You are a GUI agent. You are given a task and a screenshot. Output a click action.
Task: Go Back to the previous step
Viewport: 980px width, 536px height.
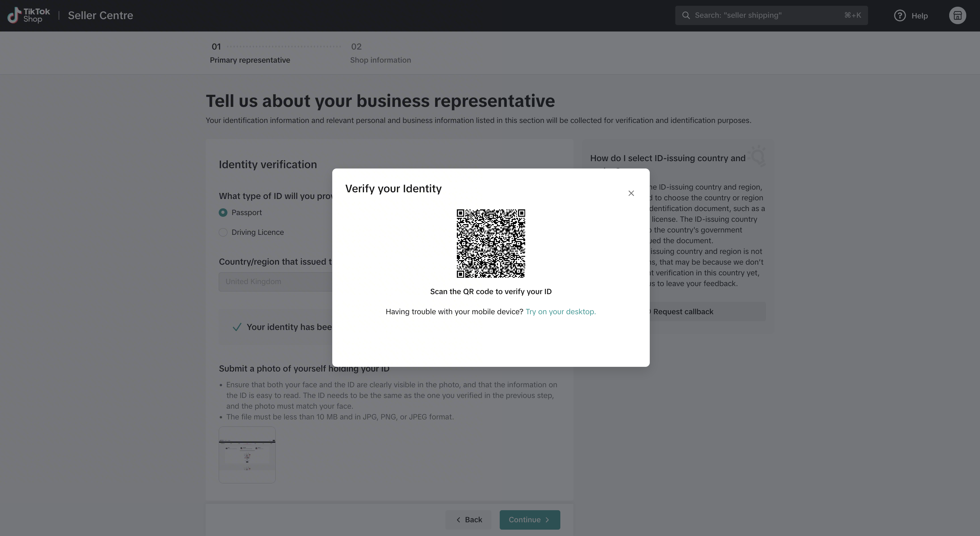[x=468, y=520]
